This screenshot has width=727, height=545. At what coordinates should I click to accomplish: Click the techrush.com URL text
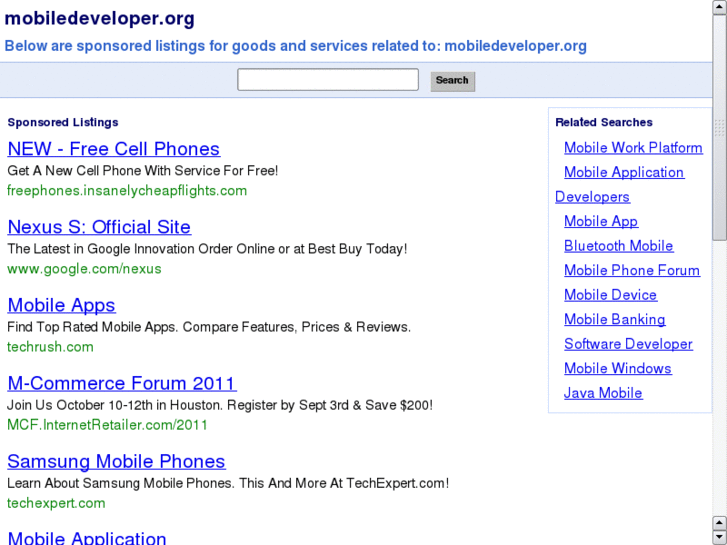[x=50, y=346]
